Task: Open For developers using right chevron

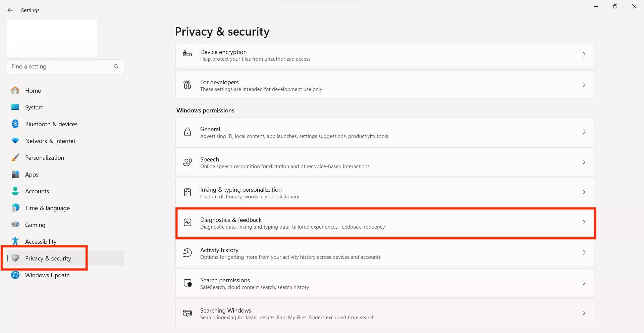Action: coord(584,85)
